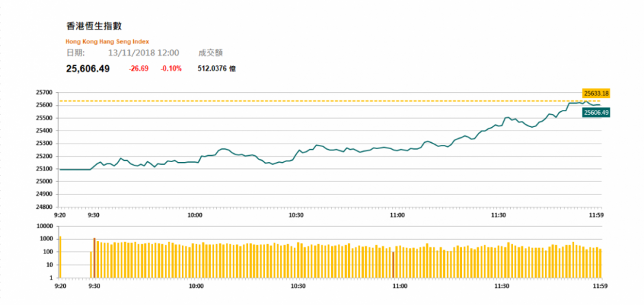Click the 10:30 label under the price chart

point(296,215)
